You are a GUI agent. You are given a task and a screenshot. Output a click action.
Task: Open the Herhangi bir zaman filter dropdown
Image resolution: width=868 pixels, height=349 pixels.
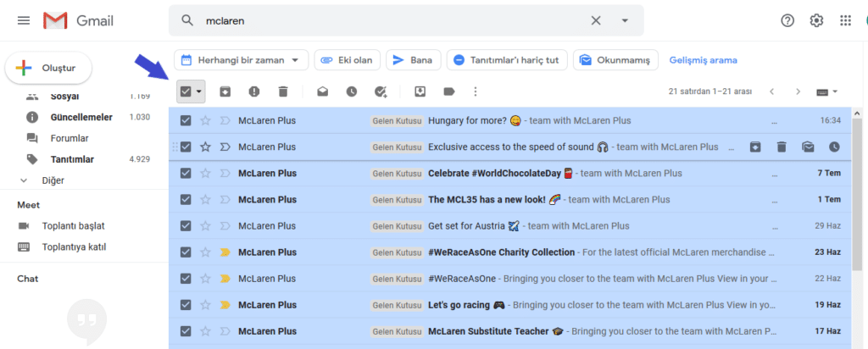pyautogui.click(x=242, y=60)
